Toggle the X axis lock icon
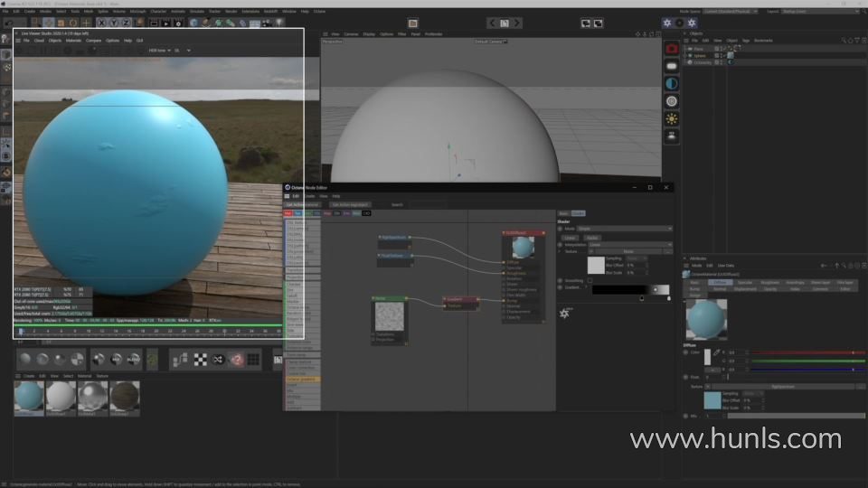 tap(101, 23)
